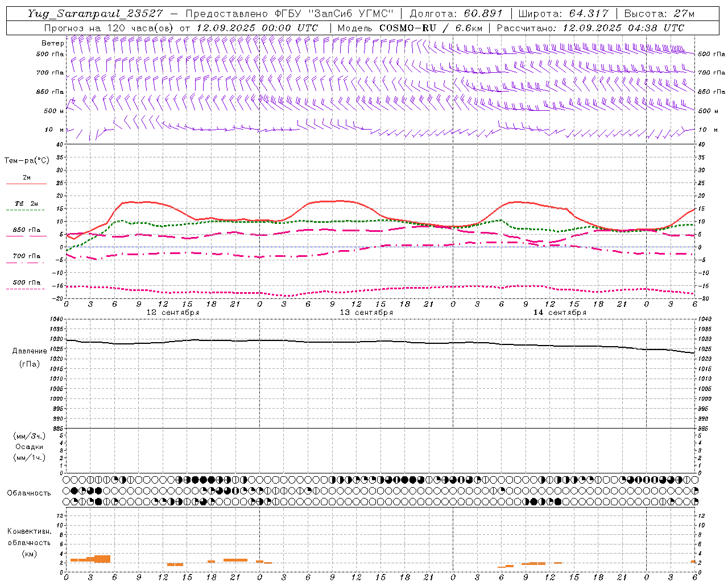Click the Td 2м dew point legend label
728x582 pixels.
(x=27, y=203)
